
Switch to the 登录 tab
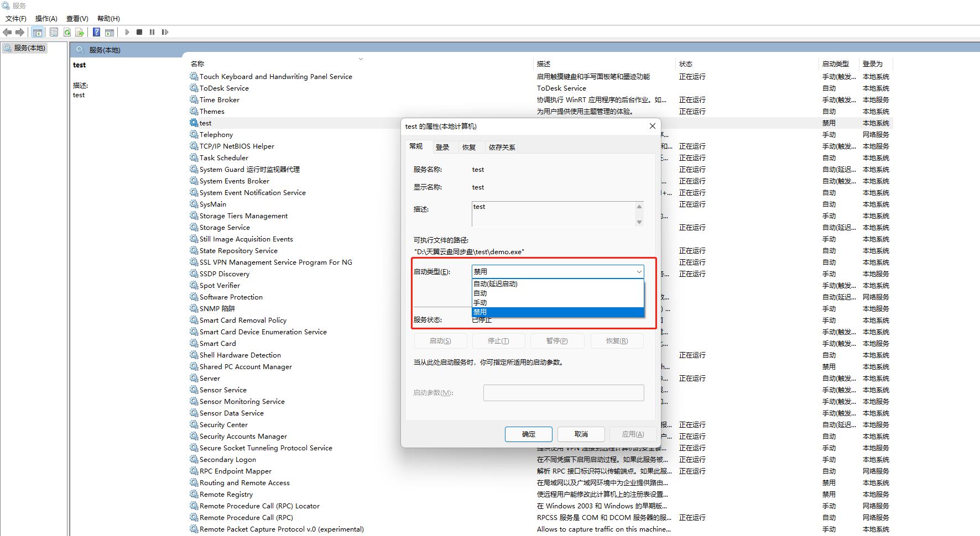coord(444,146)
